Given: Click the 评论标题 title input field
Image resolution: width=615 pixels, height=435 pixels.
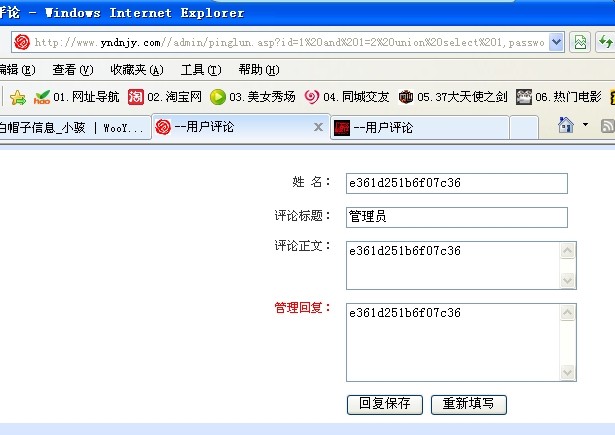Looking at the screenshot, I should coord(457,217).
